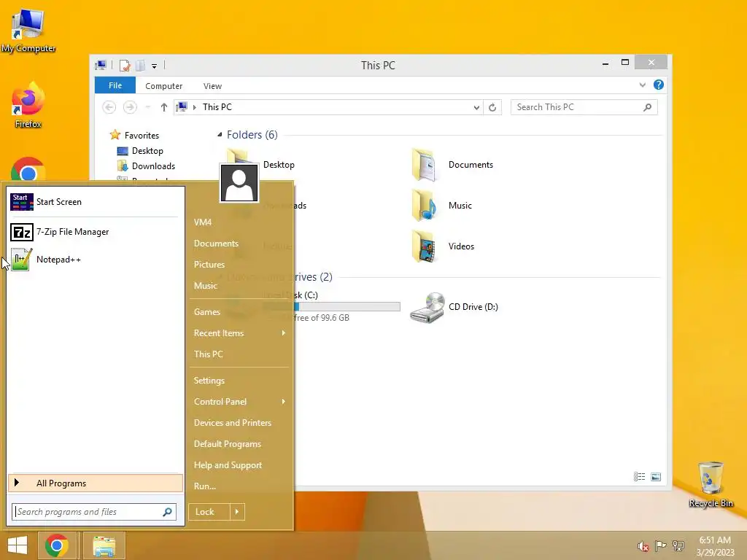
Task: Select the My Computer desktop shortcut
Action: pos(28,30)
